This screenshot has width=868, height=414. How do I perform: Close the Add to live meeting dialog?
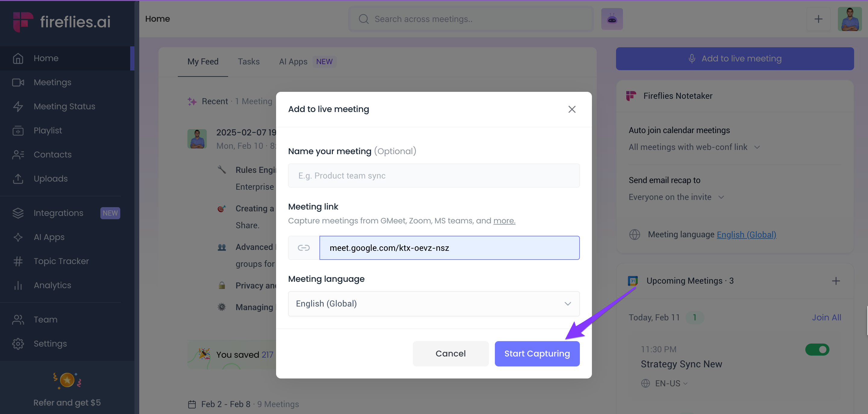click(x=572, y=109)
